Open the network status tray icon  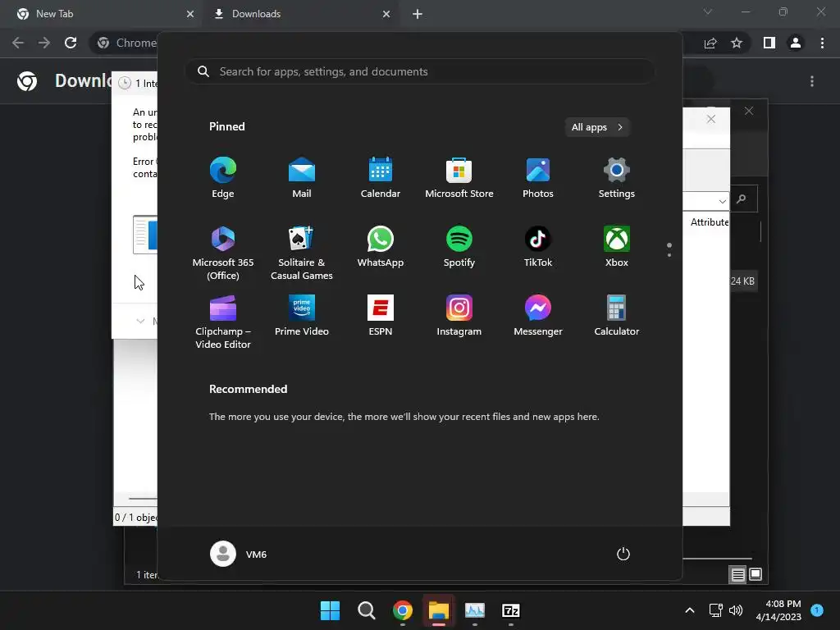click(715, 610)
